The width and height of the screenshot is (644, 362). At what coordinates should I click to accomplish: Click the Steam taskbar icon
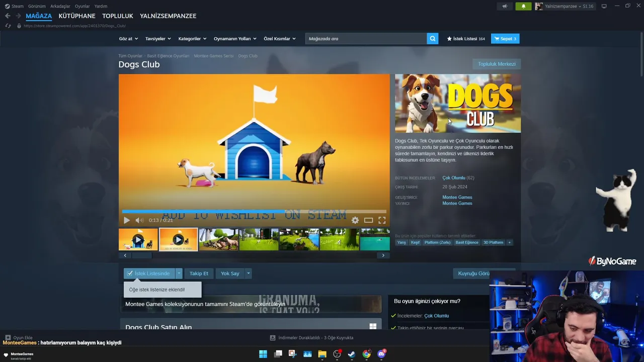pyautogui.click(x=352, y=354)
